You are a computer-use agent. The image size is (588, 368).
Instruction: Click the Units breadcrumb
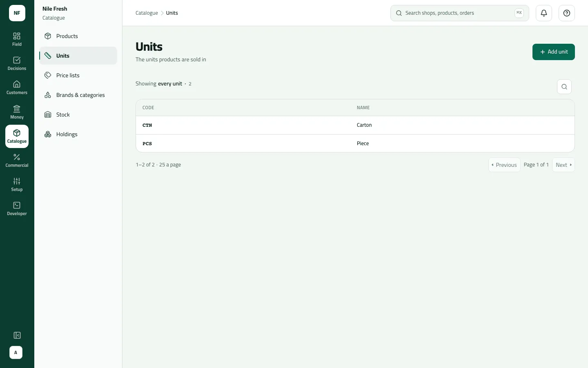[x=172, y=13]
